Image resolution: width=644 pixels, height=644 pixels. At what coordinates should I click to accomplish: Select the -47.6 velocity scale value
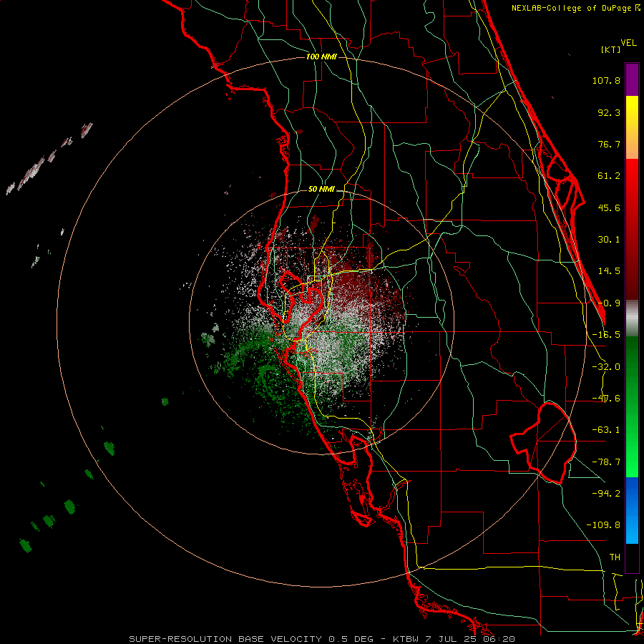pyautogui.click(x=606, y=399)
